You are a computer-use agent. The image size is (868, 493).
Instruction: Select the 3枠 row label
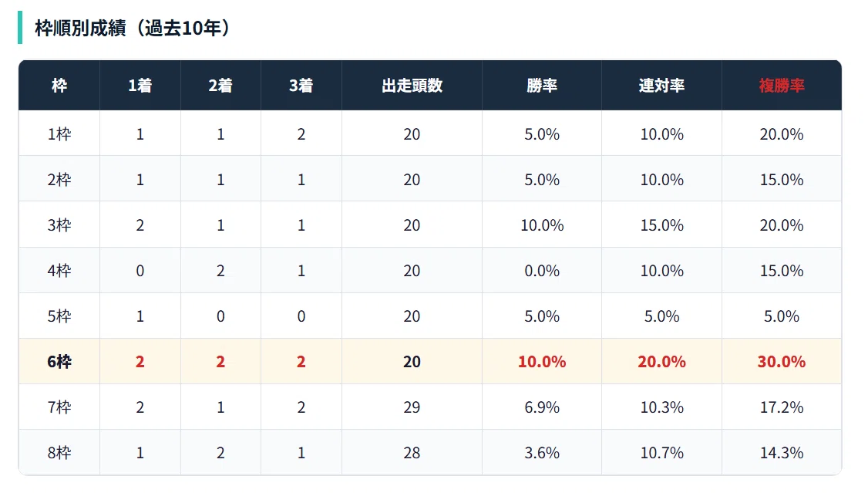(59, 225)
